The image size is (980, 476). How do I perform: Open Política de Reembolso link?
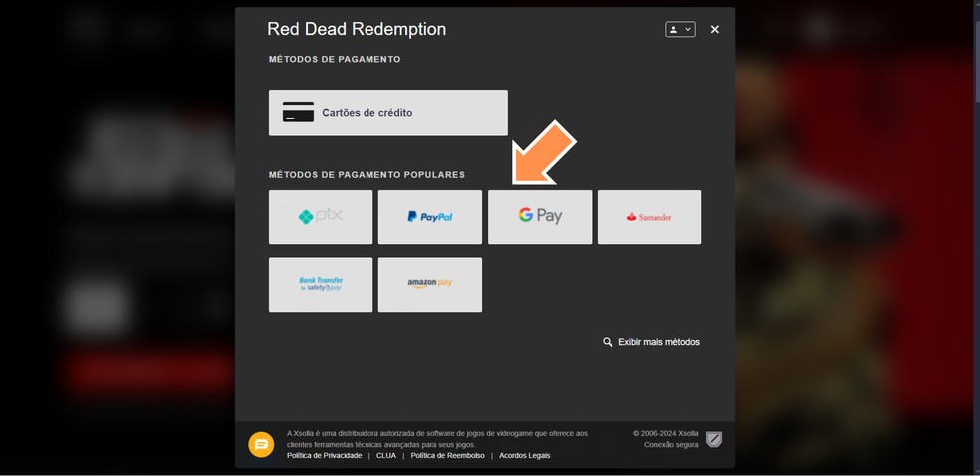447,456
